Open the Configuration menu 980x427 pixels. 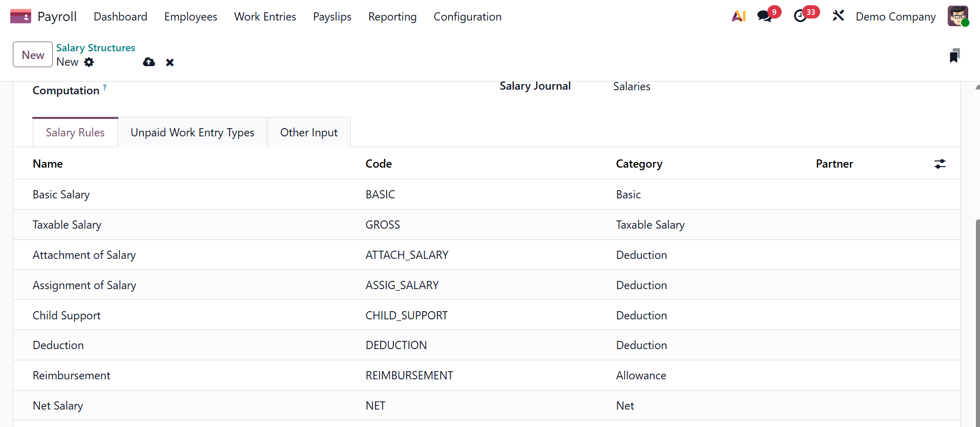point(467,17)
